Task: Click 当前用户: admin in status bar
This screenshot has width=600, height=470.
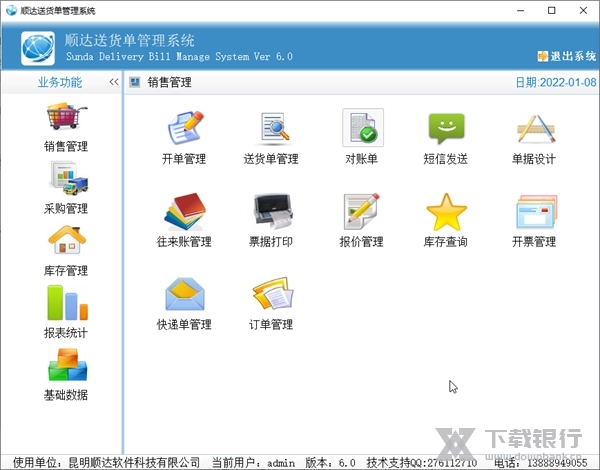Action: click(254, 462)
